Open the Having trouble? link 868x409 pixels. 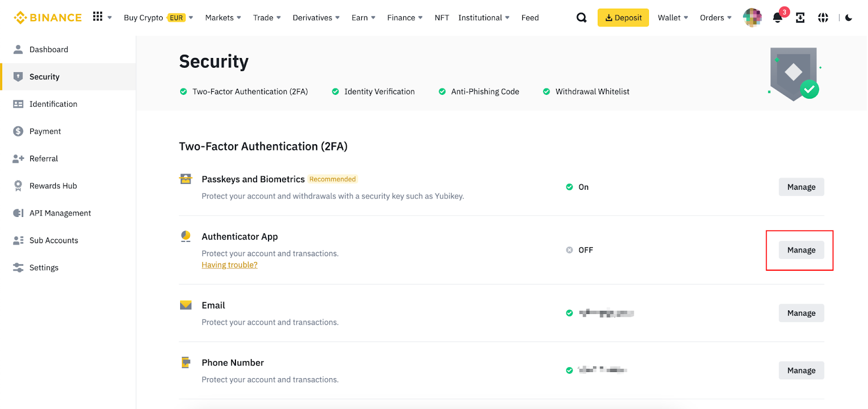(x=229, y=265)
